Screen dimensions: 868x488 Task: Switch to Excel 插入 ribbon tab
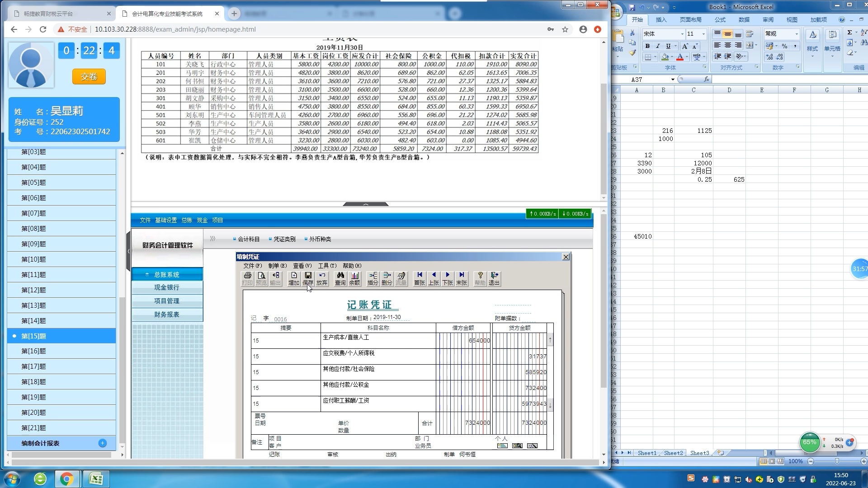(x=661, y=20)
